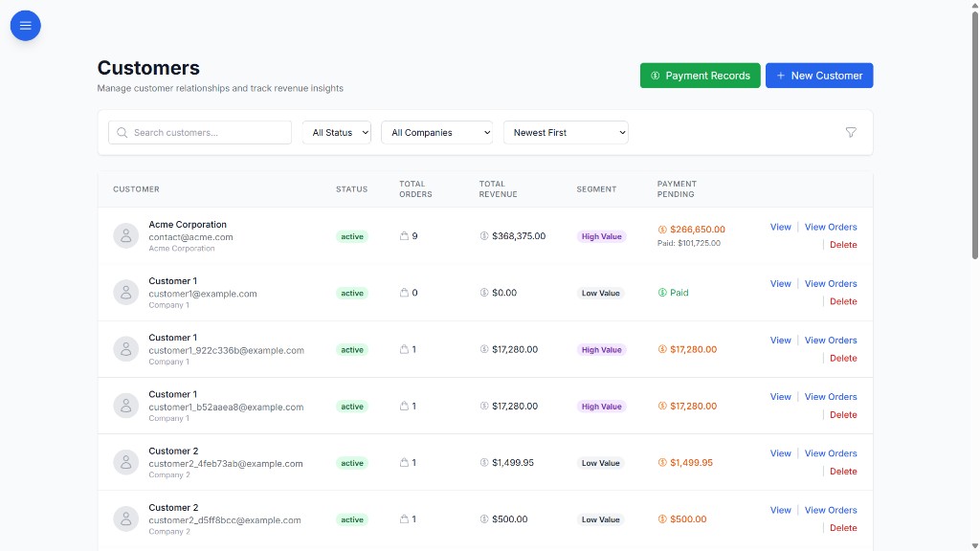
Task: Delete customer customer1_922c336b@example.com
Action: click(843, 359)
